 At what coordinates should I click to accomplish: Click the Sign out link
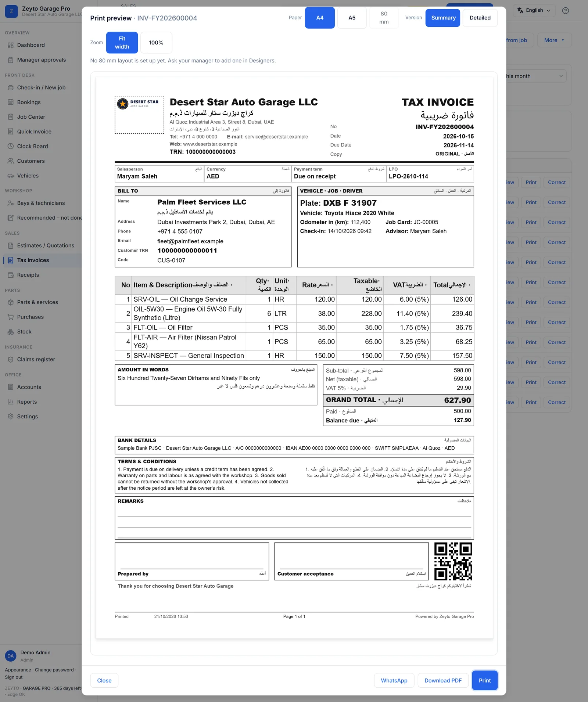[x=14, y=677]
